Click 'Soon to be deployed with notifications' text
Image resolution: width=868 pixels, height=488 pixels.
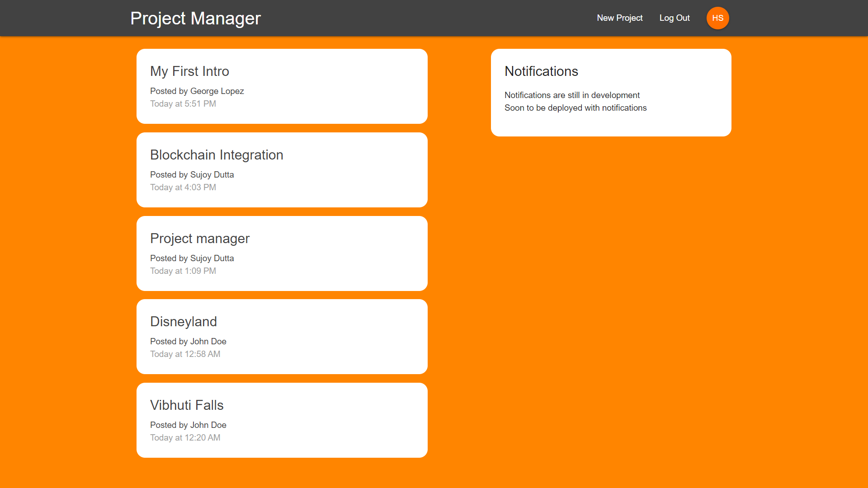click(x=576, y=108)
